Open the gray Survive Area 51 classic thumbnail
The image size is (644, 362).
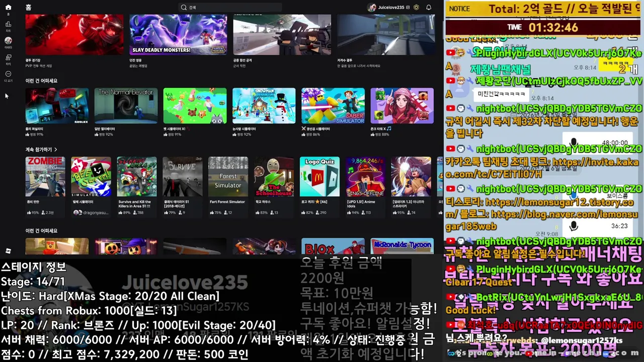(183, 176)
